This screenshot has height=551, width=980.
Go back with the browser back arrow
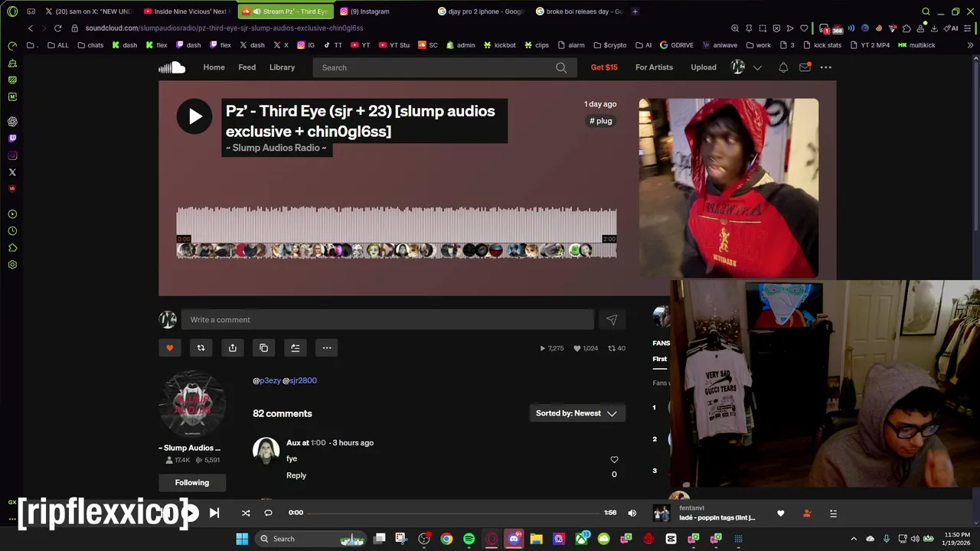click(31, 28)
